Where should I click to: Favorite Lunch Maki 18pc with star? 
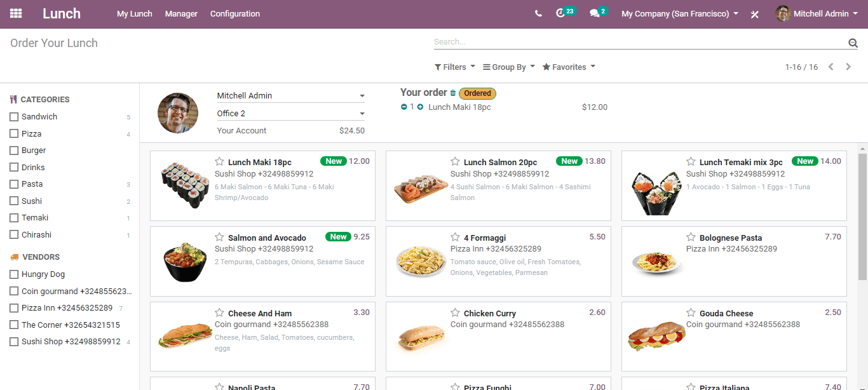coord(219,161)
